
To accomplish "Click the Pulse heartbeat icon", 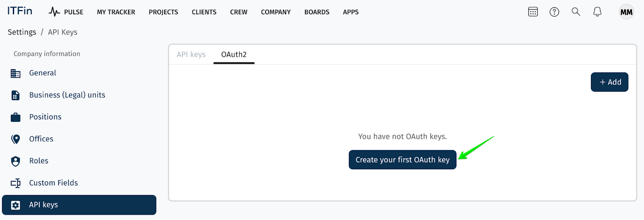I will pyautogui.click(x=54, y=12).
